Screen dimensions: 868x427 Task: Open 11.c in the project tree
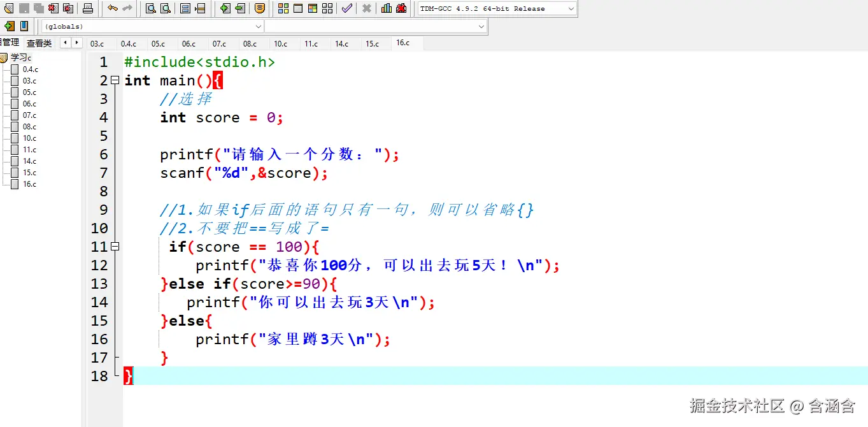(29, 150)
